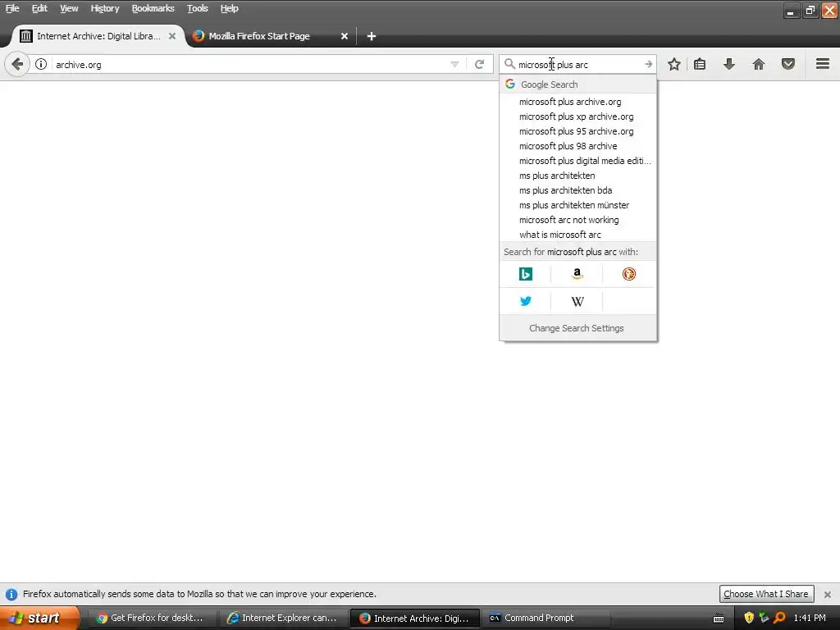Screen dimensions: 840x630
Task: Open the Help menu
Action: 230,8
